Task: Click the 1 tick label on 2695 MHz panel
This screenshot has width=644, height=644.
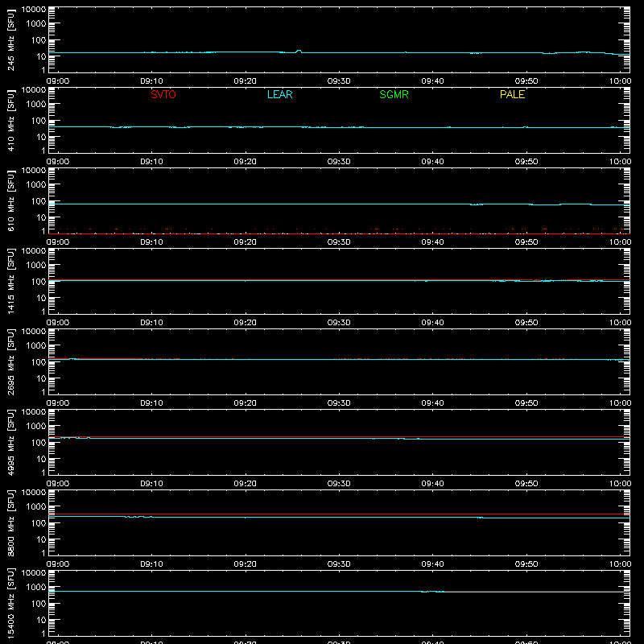Action: pyautogui.click(x=43, y=392)
